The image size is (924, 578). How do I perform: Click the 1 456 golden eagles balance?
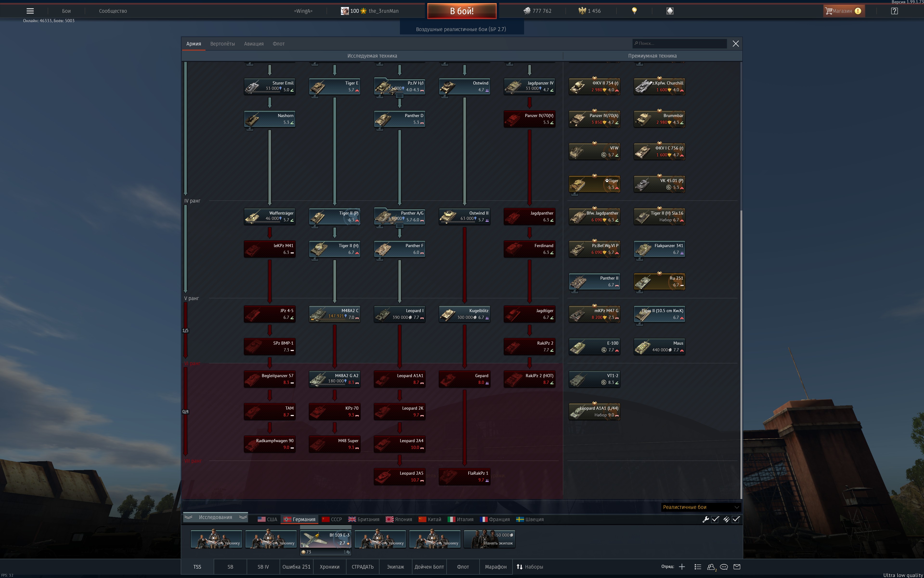590,11
